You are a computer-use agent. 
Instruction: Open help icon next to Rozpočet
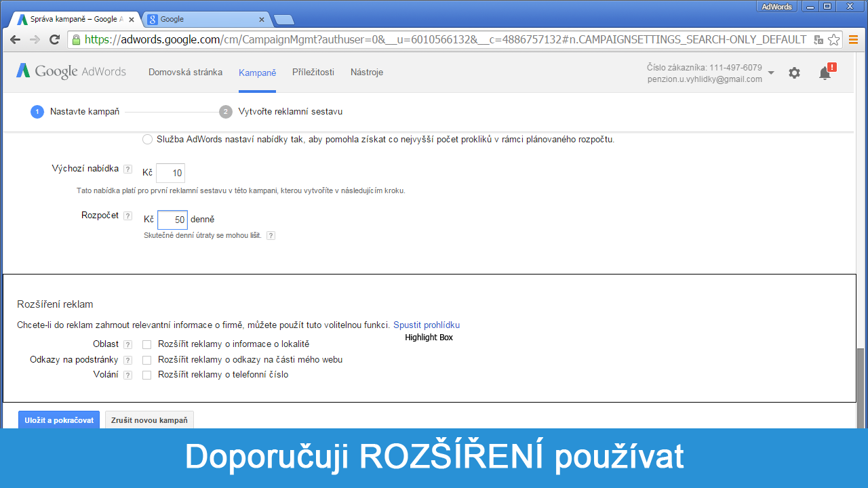[x=128, y=216]
